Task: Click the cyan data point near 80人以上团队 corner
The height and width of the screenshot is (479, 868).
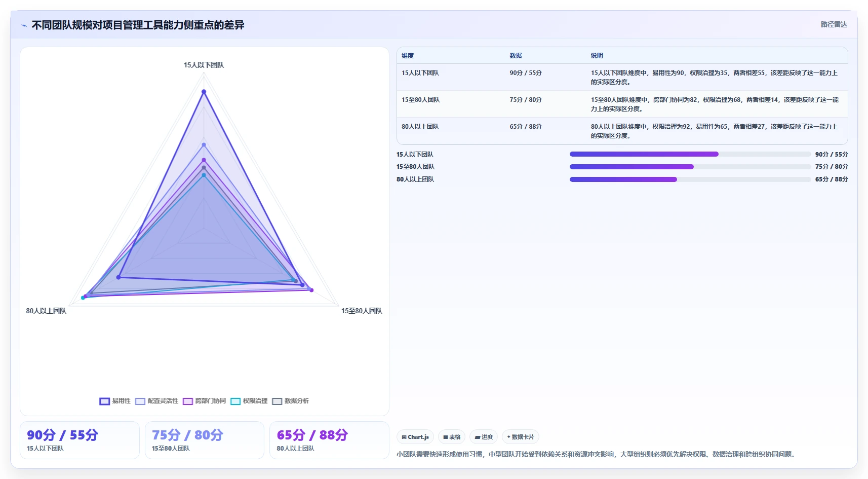Action: [83, 298]
